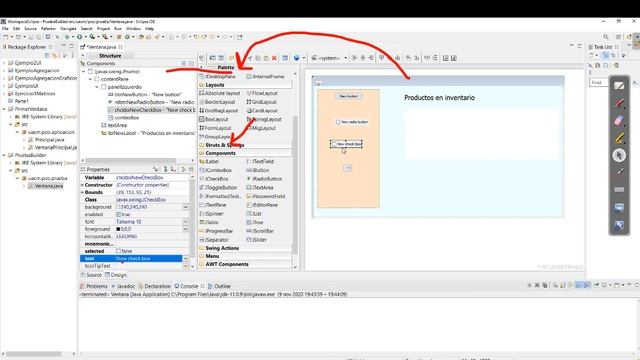The height and width of the screenshot is (360, 640).
Task: Collapse the PruebaBuilder project node
Action: (x=4, y=155)
